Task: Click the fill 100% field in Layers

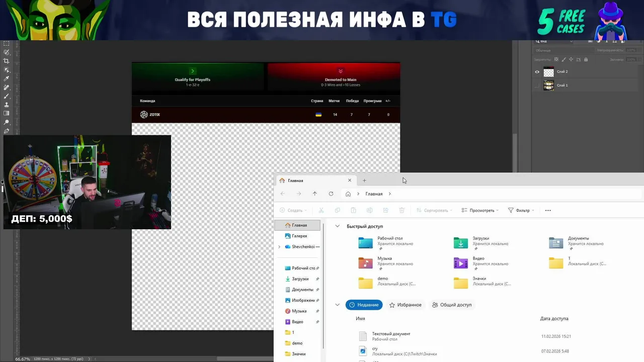Action: click(x=631, y=59)
